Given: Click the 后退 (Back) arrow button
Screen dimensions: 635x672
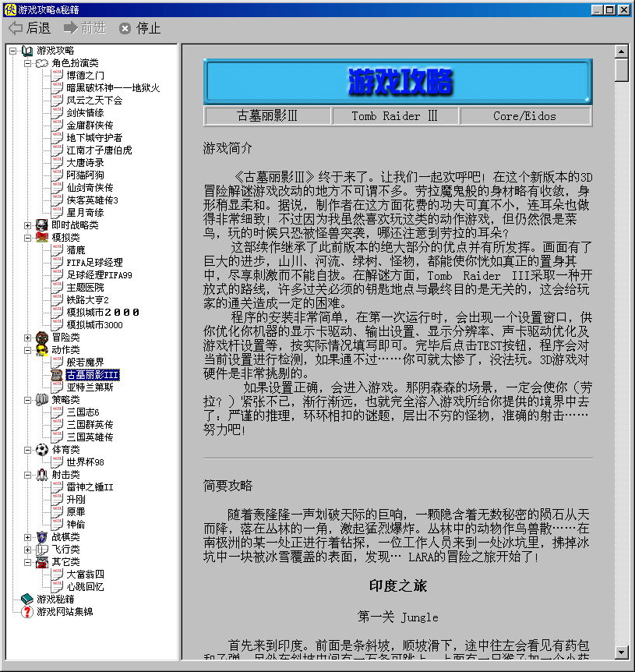Looking at the screenshot, I should point(29,28).
